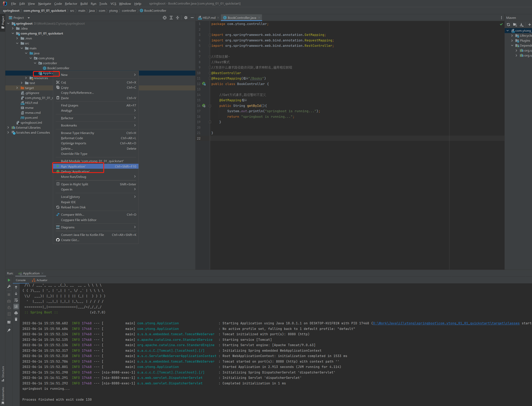
Task: Click the Select Opened File crosshair icon
Action: click(164, 18)
